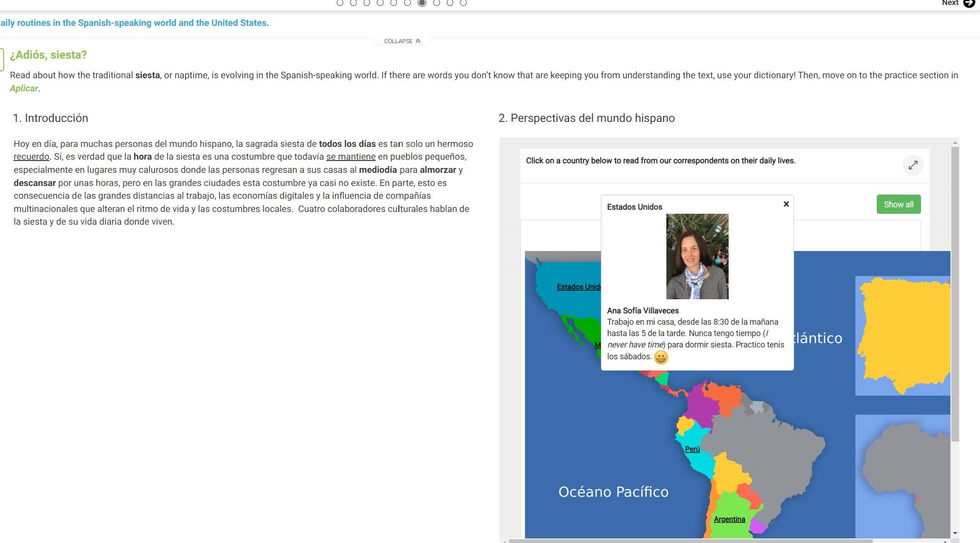The width and height of the screenshot is (980, 543).
Task: Click the gray Brazil region on map
Action: 768,455
